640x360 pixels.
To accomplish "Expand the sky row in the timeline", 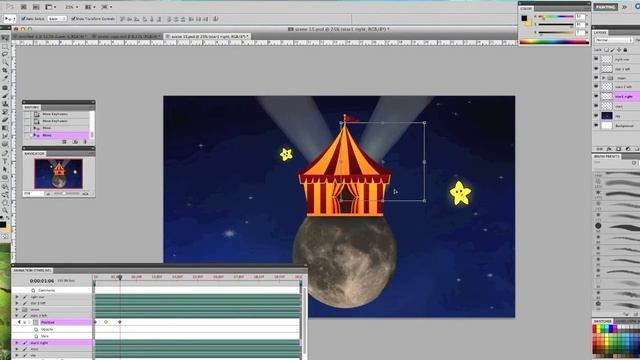I will point(17,356).
